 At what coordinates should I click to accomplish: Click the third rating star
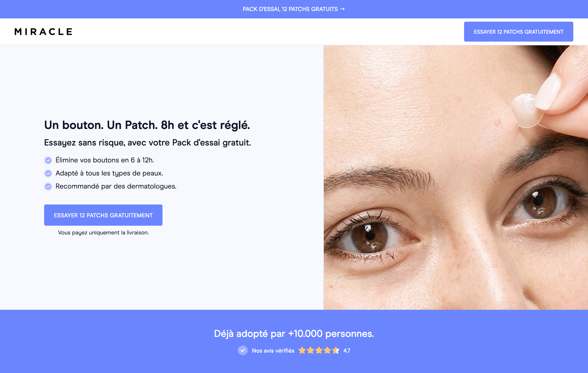click(x=319, y=351)
